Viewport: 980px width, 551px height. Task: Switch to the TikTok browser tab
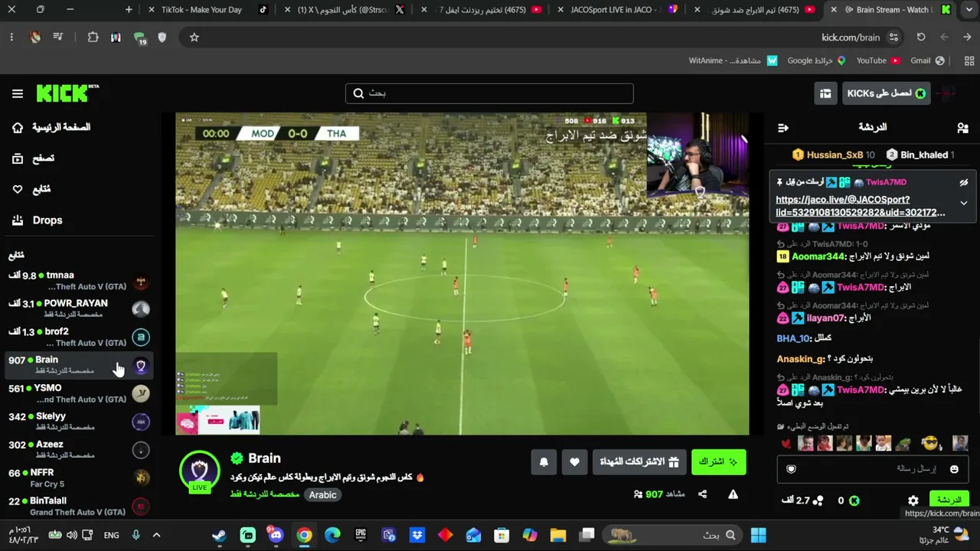[208, 10]
